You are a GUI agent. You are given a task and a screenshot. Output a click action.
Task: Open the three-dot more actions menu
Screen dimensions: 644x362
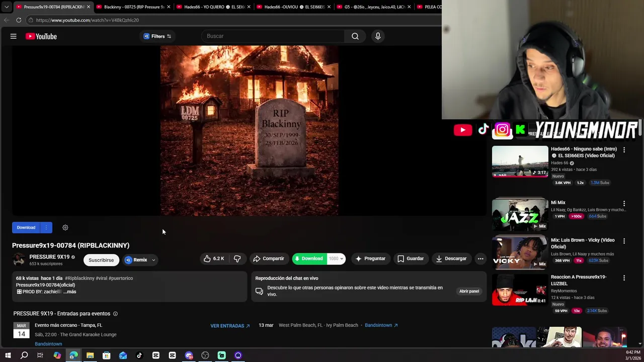[x=480, y=258]
